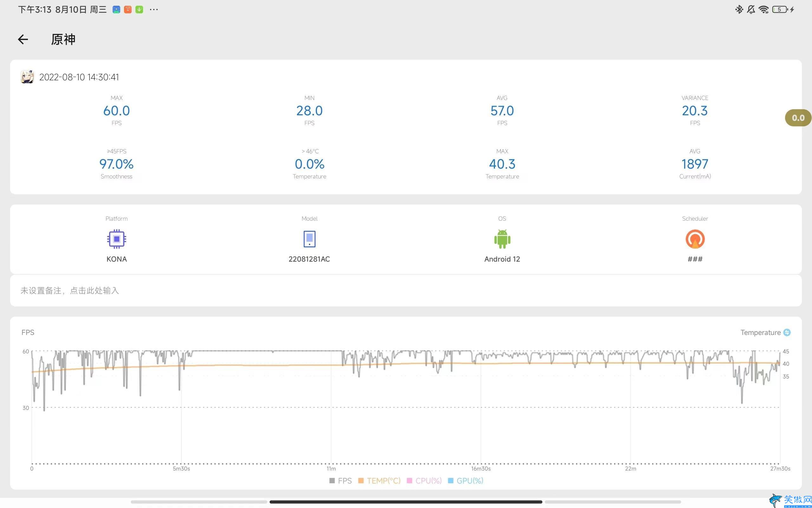This screenshot has height=508, width=812.
Task: Go back with the arrow icon
Action: [23, 39]
